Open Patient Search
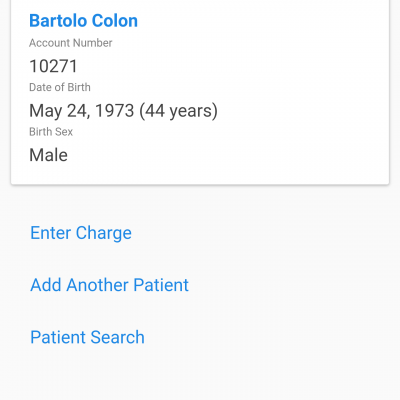The height and width of the screenshot is (400, 400). tap(87, 337)
